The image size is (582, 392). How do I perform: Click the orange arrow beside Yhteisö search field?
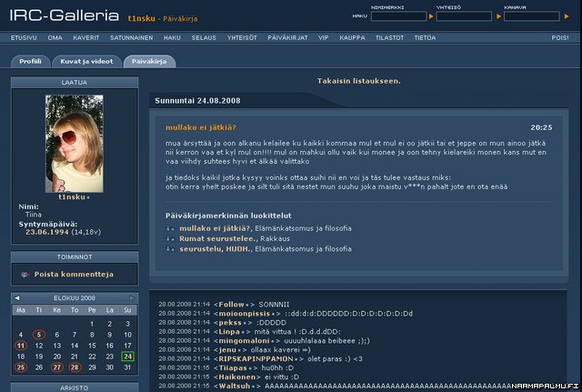click(x=499, y=16)
